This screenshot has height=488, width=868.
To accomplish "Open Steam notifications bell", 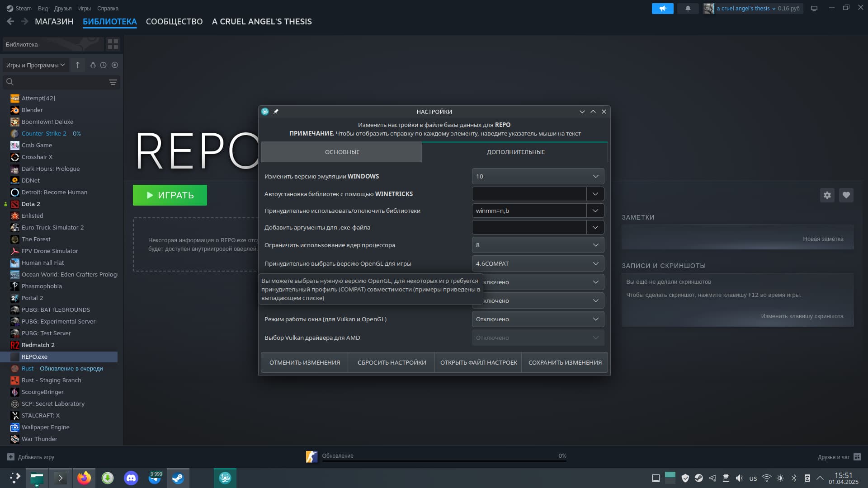I will tap(688, 9).
